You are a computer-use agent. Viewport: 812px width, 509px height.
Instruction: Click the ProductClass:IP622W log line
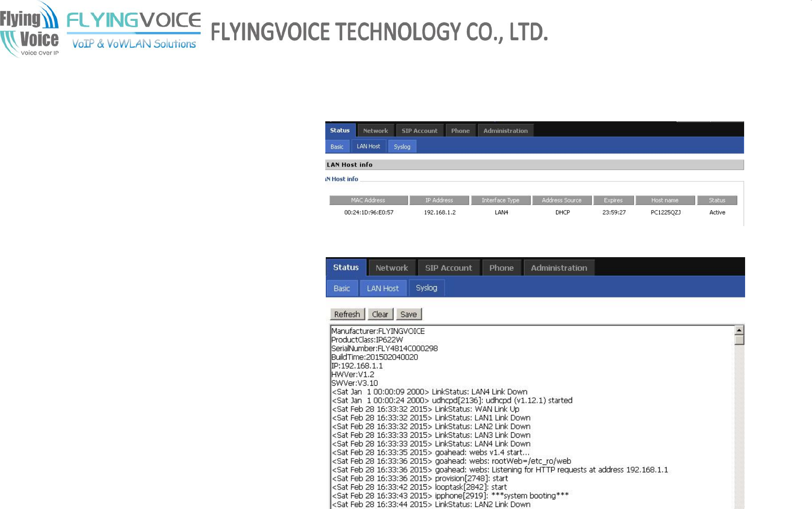click(x=367, y=340)
